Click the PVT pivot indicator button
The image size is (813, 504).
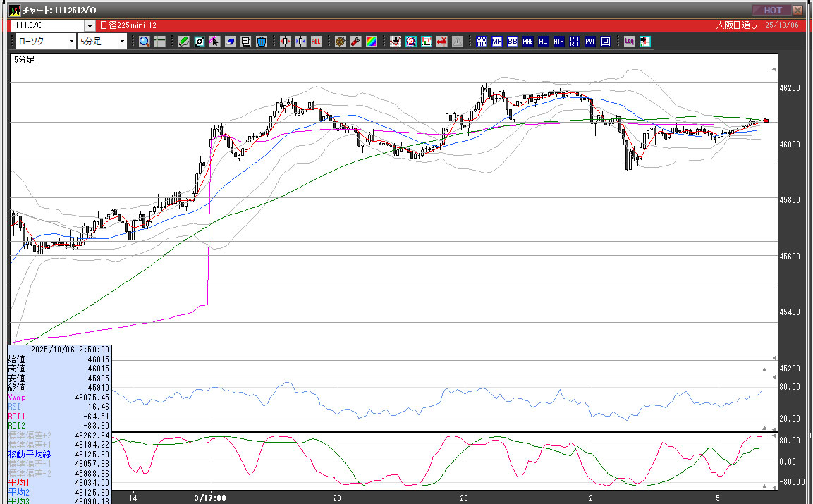pos(590,42)
